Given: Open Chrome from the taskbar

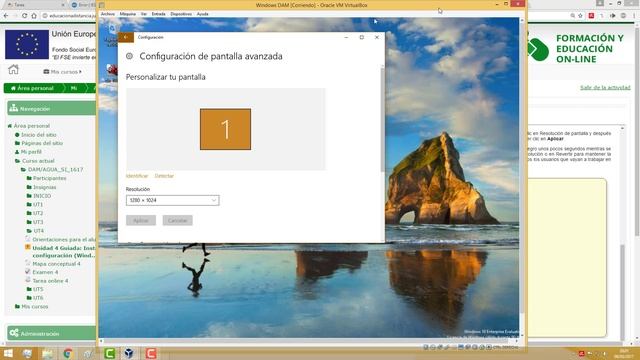Looking at the screenshot, I should coord(68,353).
